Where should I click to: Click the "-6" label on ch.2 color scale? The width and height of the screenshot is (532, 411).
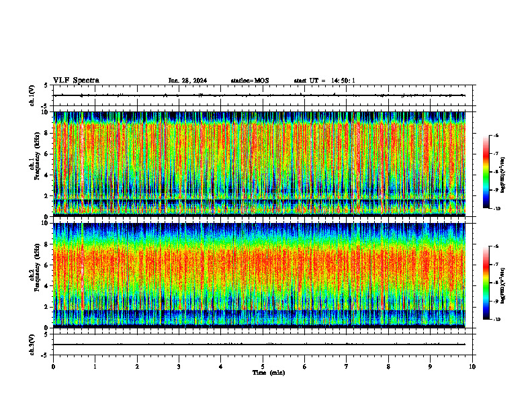point(496,246)
